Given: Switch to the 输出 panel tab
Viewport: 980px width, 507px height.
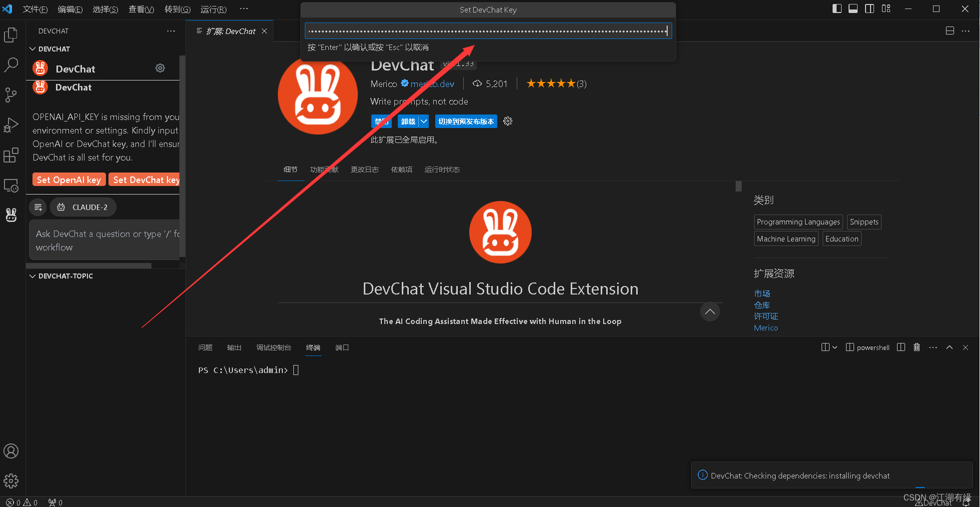Looking at the screenshot, I should tap(234, 347).
